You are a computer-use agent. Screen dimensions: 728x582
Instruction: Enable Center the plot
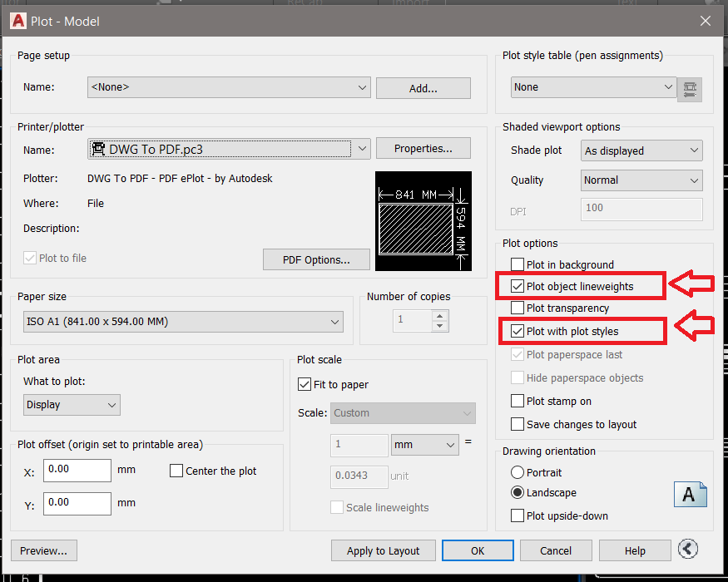pyautogui.click(x=176, y=471)
